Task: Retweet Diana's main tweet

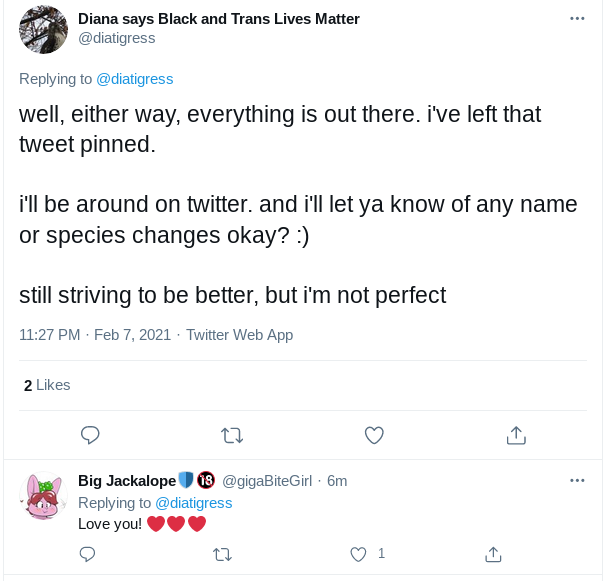Action: (x=232, y=435)
